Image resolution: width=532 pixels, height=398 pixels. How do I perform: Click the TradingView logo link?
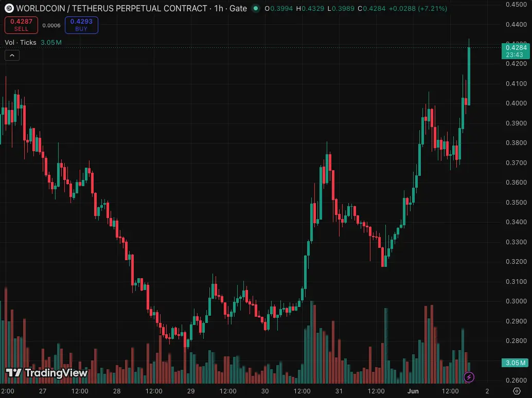[x=47, y=373]
